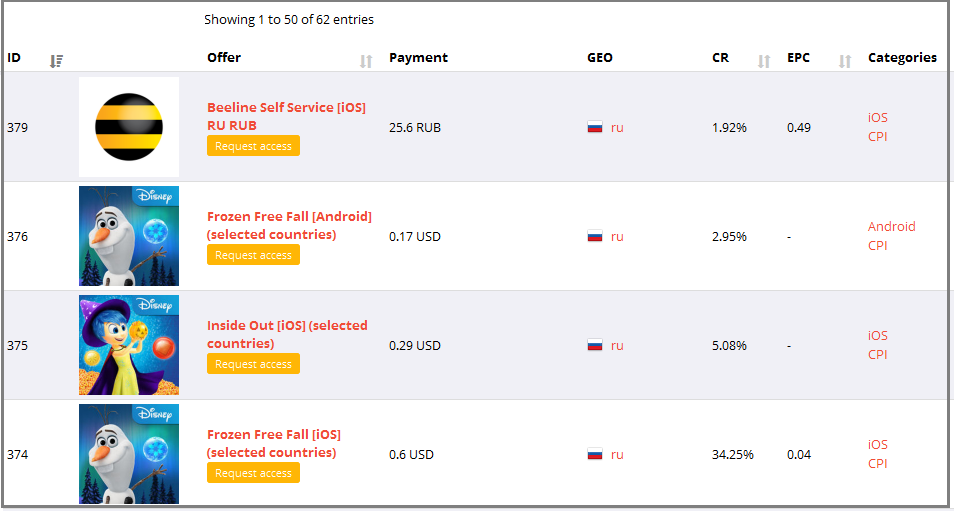Open the Inside Out game thumbnail

(129, 345)
